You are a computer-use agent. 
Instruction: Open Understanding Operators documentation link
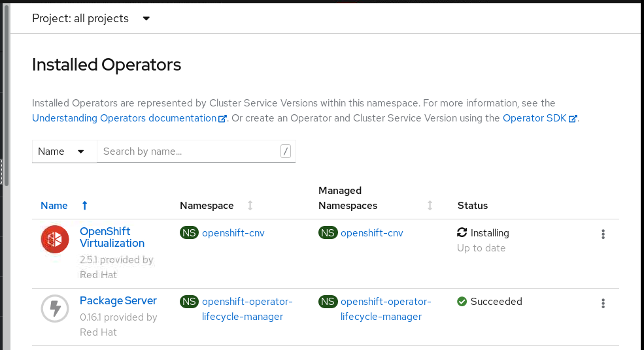(124, 118)
